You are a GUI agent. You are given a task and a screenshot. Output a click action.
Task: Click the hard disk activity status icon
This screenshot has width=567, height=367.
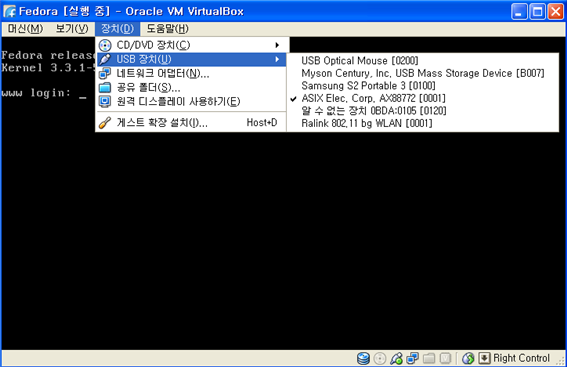point(363,358)
